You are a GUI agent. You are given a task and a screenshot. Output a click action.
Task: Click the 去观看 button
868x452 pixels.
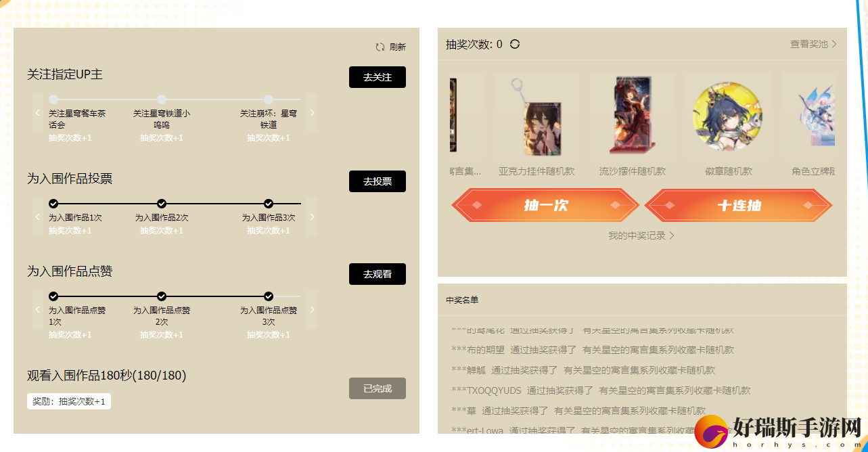coord(378,274)
